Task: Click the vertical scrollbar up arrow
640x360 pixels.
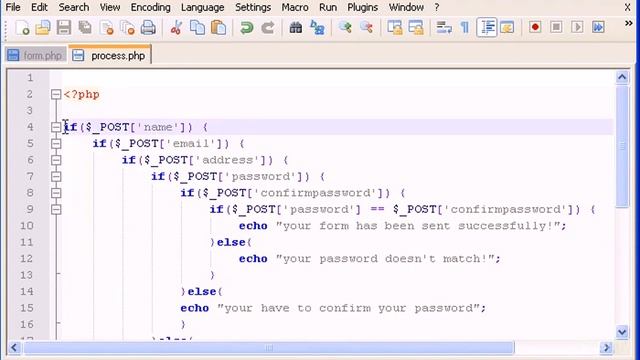Action: pyautogui.click(x=622, y=77)
